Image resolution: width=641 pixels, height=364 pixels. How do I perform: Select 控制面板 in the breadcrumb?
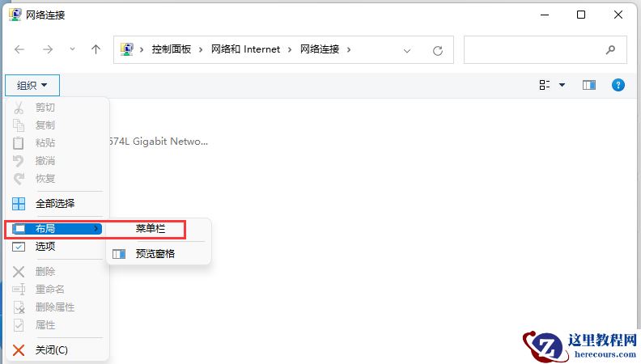[x=172, y=49]
